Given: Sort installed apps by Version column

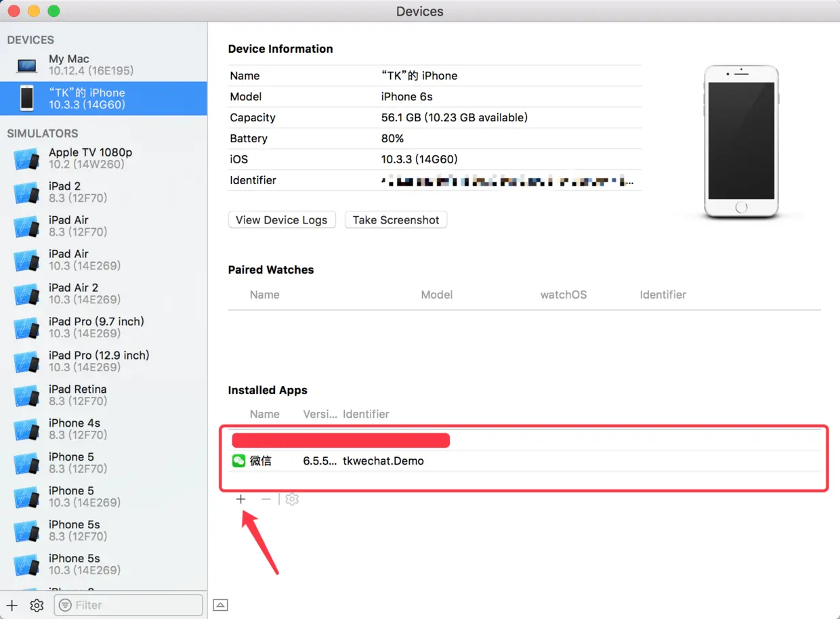Looking at the screenshot, I should pos(320,414).
